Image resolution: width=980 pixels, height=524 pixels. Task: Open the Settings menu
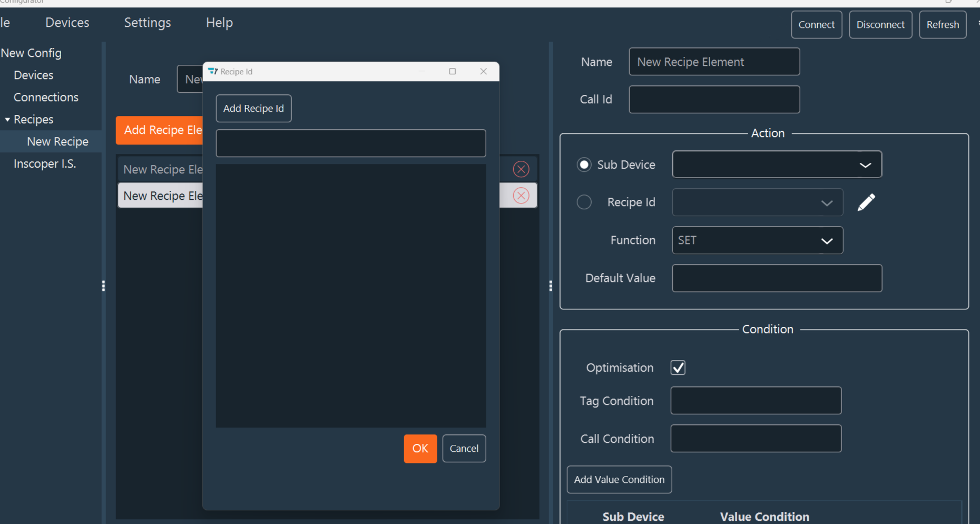(147, 22)
